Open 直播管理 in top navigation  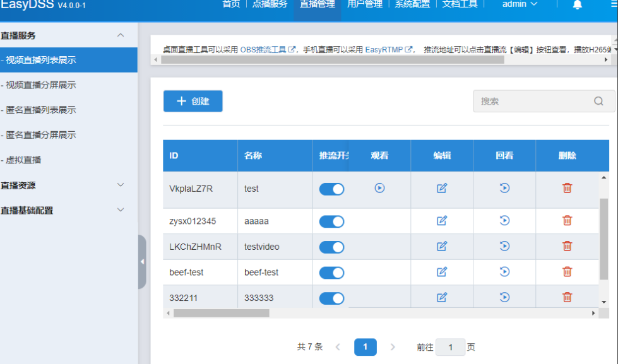(318, 4)
